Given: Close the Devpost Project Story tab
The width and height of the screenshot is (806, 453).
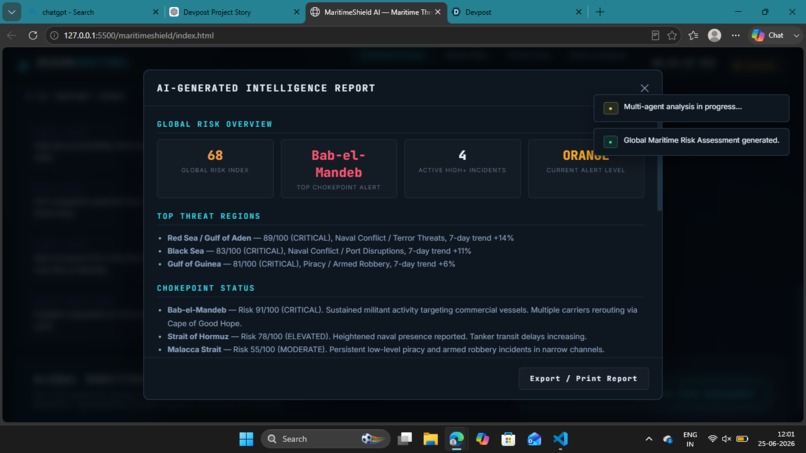Looking at the screenshot, I should (296, 12).
